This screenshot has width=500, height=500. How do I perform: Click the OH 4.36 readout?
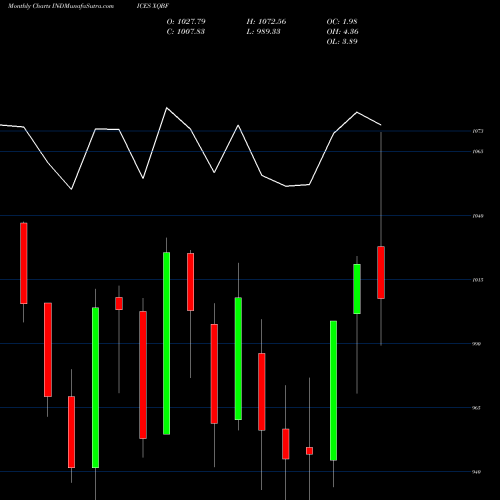tap(343, 32)
